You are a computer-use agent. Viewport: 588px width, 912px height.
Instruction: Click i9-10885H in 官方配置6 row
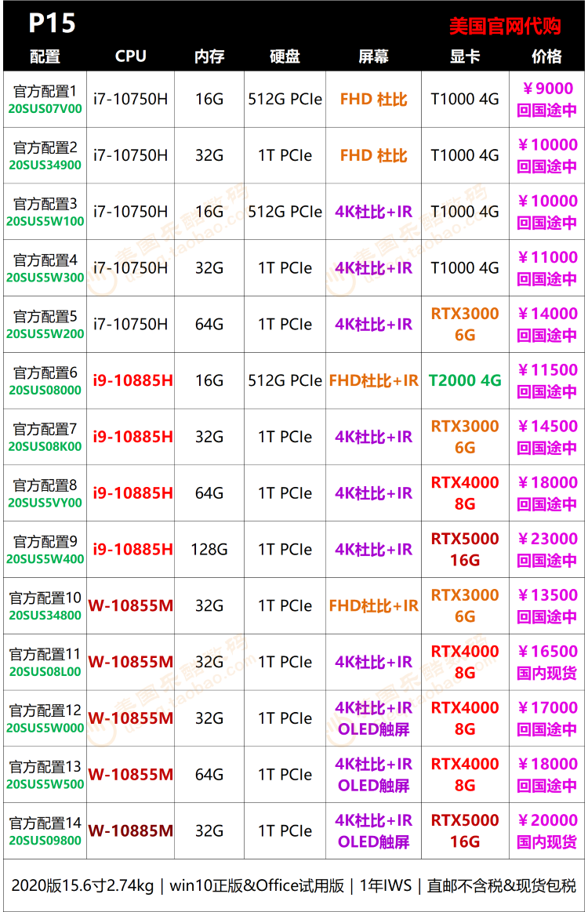tap(132, 380)
